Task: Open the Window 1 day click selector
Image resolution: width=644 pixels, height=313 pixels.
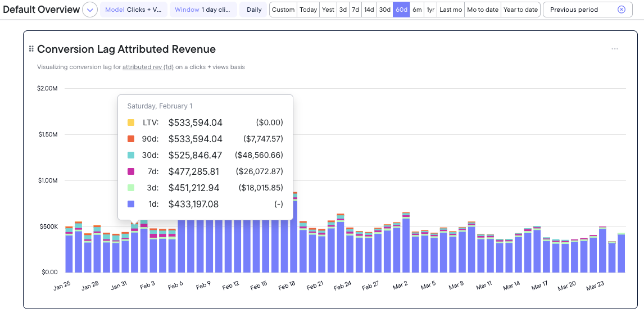Action: 202,10
